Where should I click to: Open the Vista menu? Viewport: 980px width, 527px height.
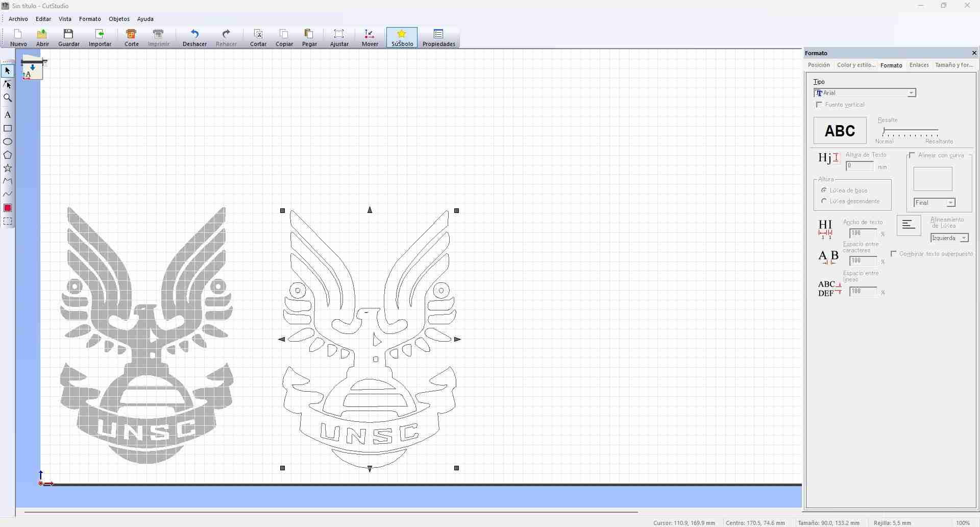click(65, 19)
